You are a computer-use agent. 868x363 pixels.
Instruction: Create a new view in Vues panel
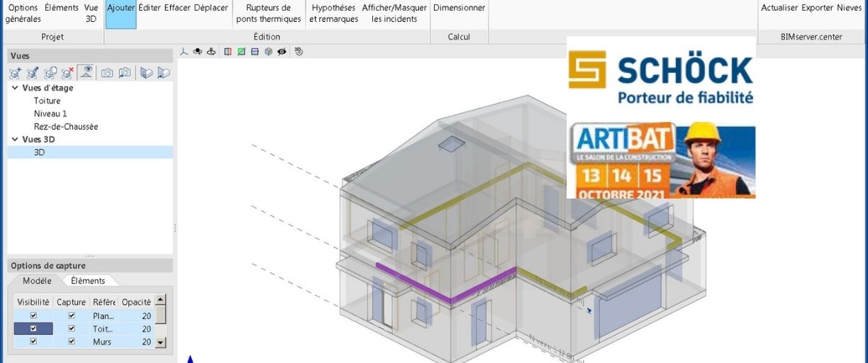pyautogui.click(x=15, y=73)
